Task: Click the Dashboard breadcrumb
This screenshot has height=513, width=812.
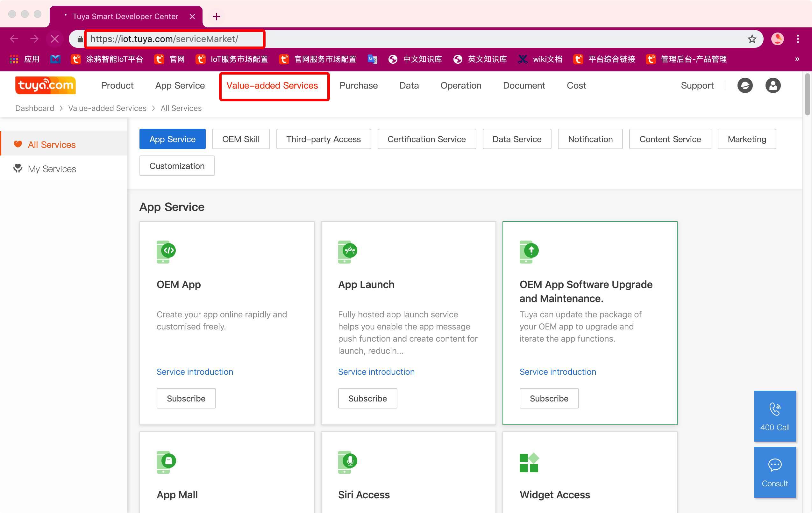Action: click(34, 108)
